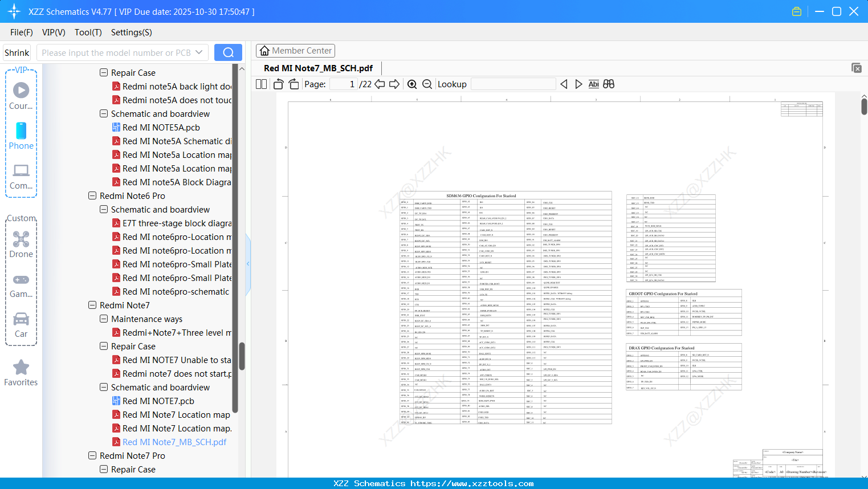Open Favorites in the sidebar

pos(21,373)
